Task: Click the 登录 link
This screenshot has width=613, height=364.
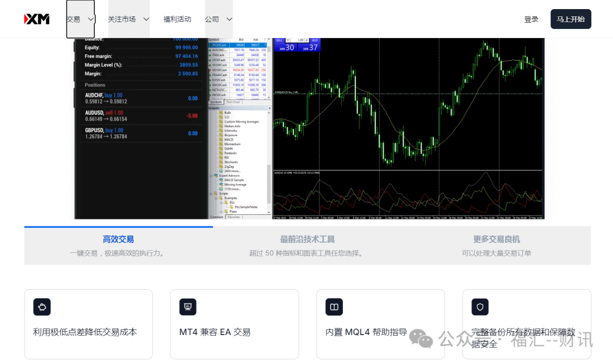Action: [531, 19]
